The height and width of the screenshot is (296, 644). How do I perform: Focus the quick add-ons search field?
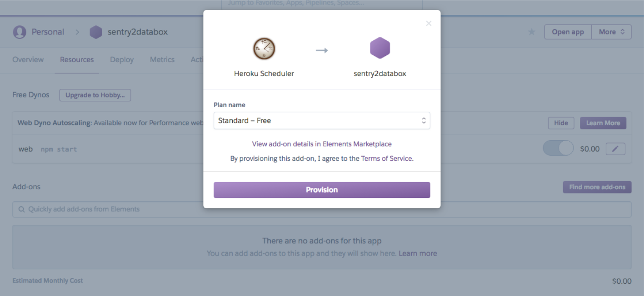tap(318, 209)
